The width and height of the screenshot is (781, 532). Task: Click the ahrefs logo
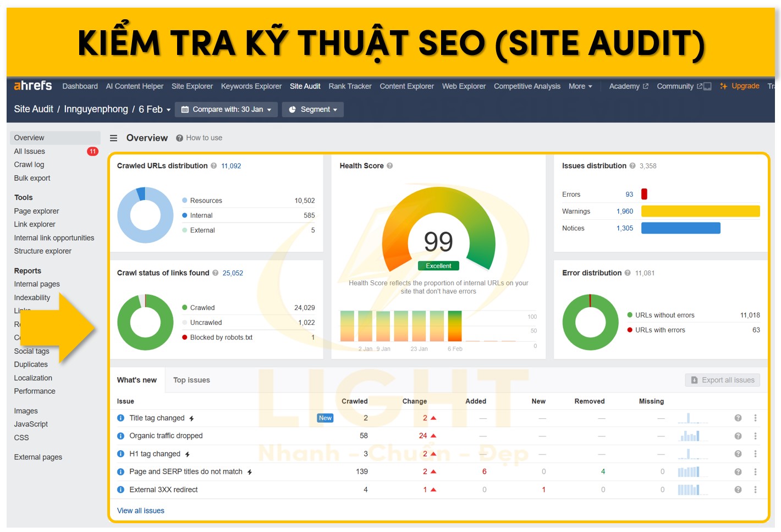tap(32, 86)
